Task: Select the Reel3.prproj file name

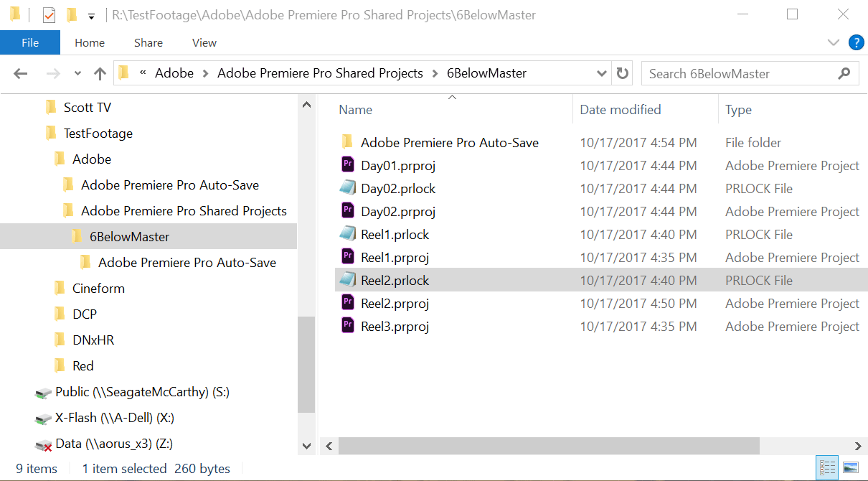Action: pyautogui.click(x=395, y=326)
